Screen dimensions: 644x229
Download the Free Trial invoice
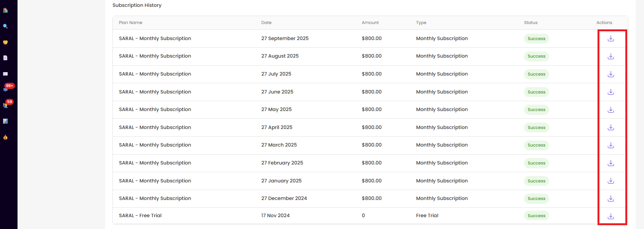pos(610,216)
